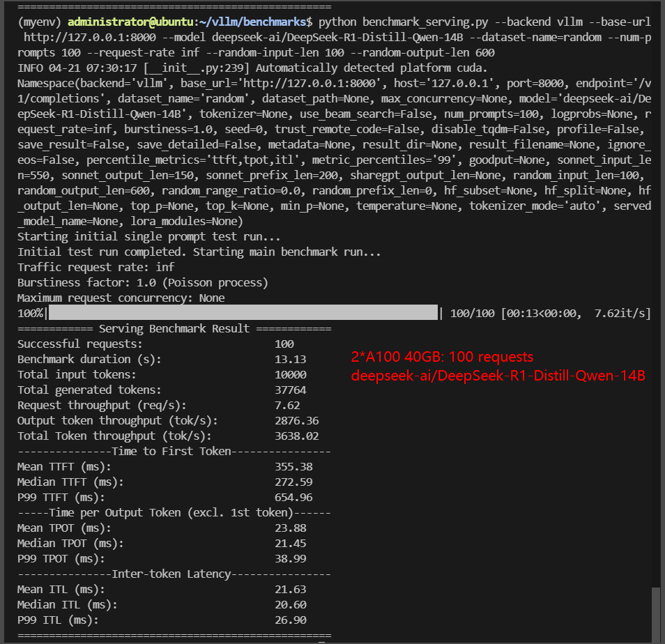Click the 'Maximum request concurrency: None' line
The width and height of the screenshot is (665, 644).
(x=121, y=298)
